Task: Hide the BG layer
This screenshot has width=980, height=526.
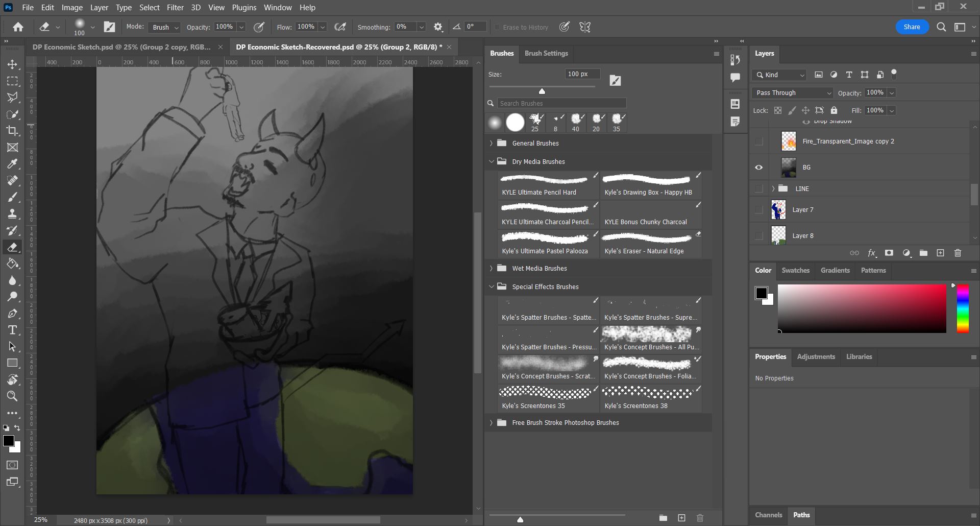Action: (759, 168)
